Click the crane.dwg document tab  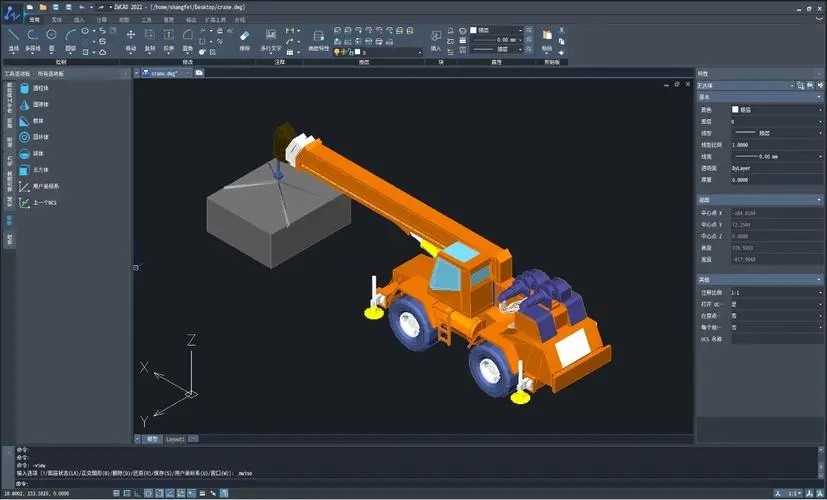pos(164,74)
